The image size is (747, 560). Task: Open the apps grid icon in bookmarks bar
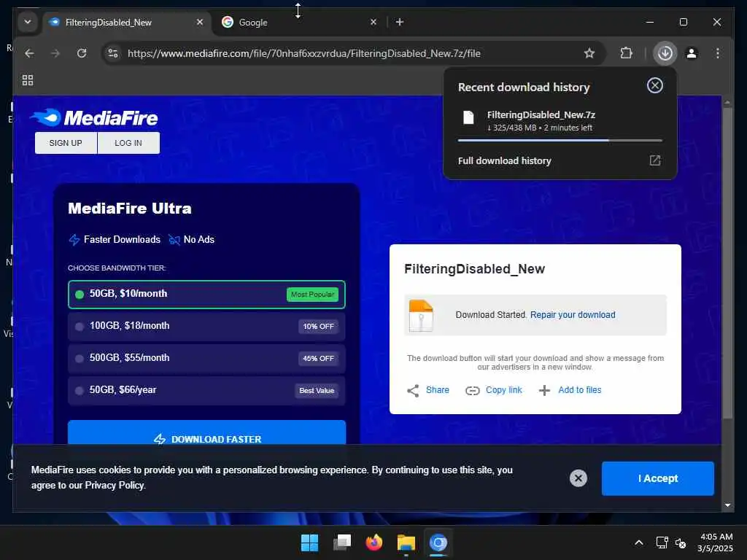(28, 80)
